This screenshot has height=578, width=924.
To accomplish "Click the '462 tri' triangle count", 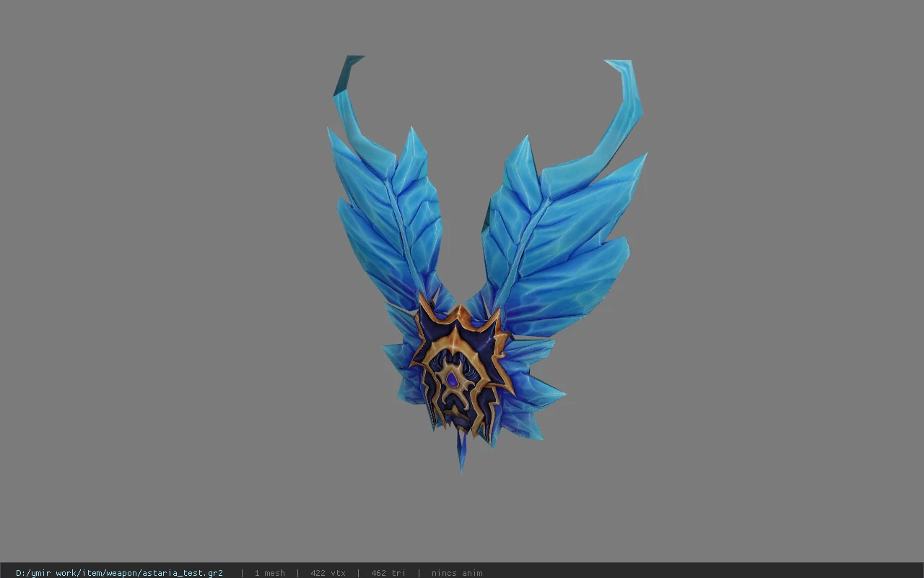I will click(388, 573).
